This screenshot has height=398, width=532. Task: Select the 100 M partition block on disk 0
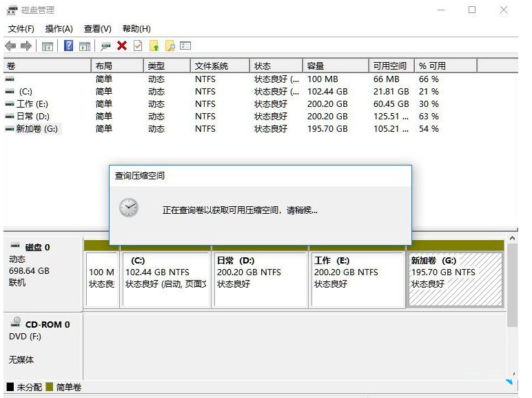[102, 279]
